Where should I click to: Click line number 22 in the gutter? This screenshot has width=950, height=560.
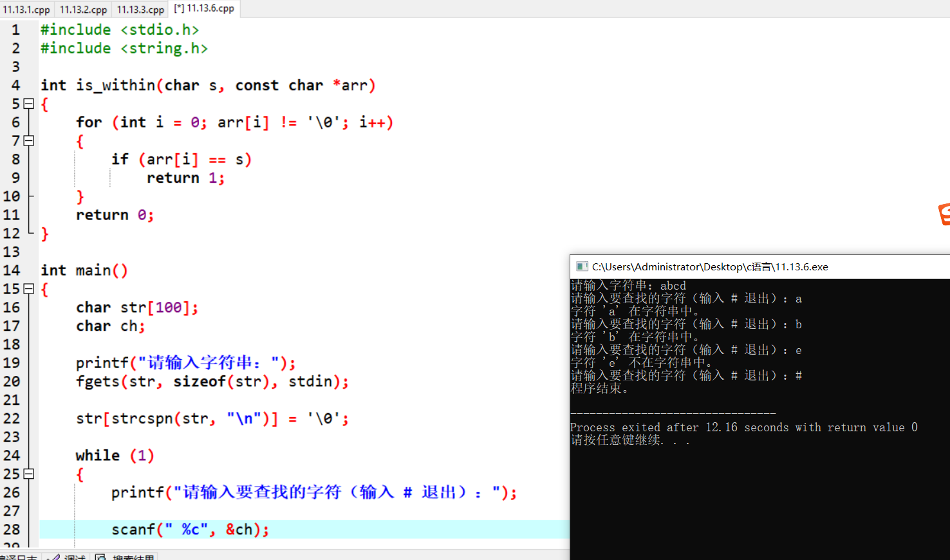click(x=12, y=418)
